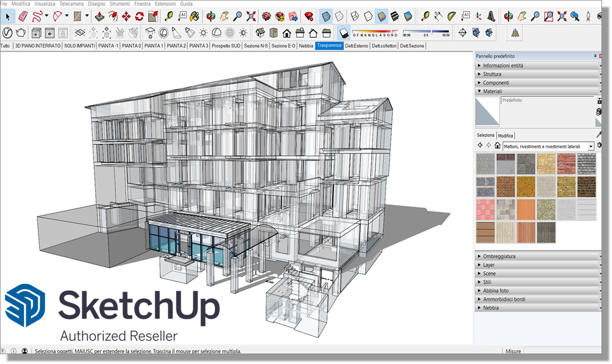The image size is (612, 364).
Task: Click the Ruby gem extension icon
Action: [309, 17]
